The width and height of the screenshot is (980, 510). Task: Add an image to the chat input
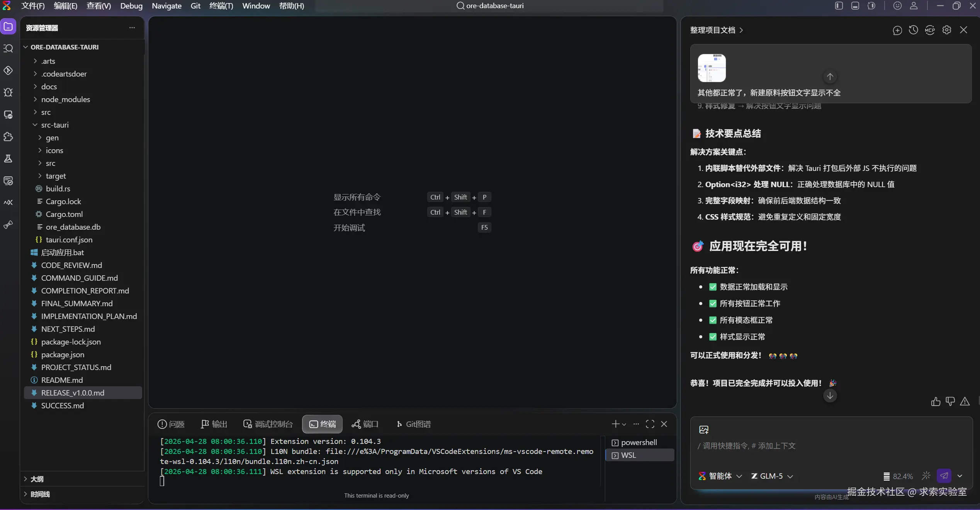tap(704, 429)
